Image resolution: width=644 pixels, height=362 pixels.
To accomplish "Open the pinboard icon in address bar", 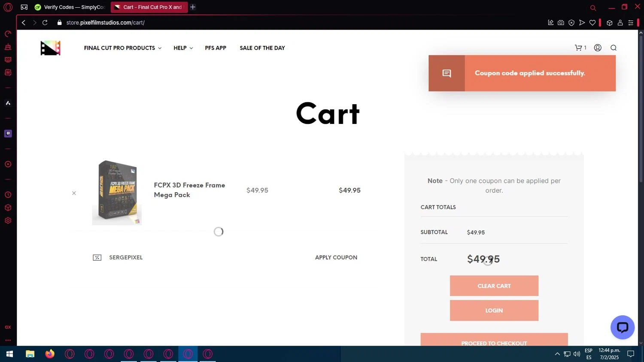I will click(x=550, y=23).
